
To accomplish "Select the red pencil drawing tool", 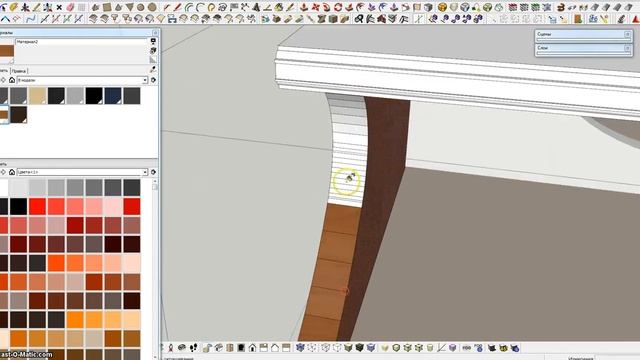I will pos(178,7).
